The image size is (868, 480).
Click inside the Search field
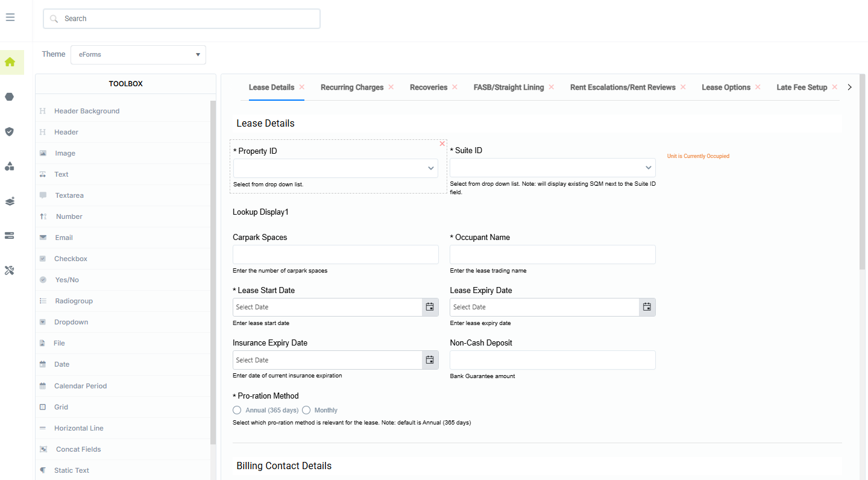[x=181, y=18]
